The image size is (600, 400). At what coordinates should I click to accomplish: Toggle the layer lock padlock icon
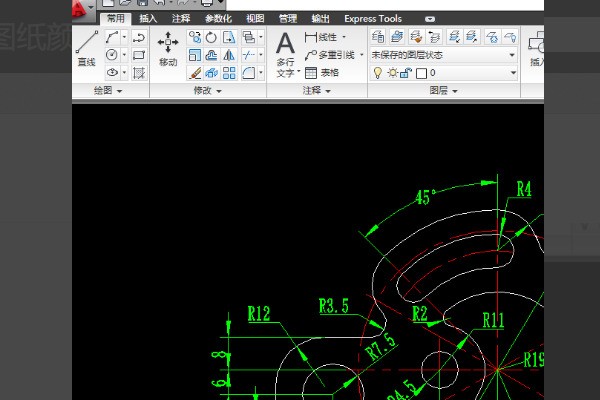(405, 73)
